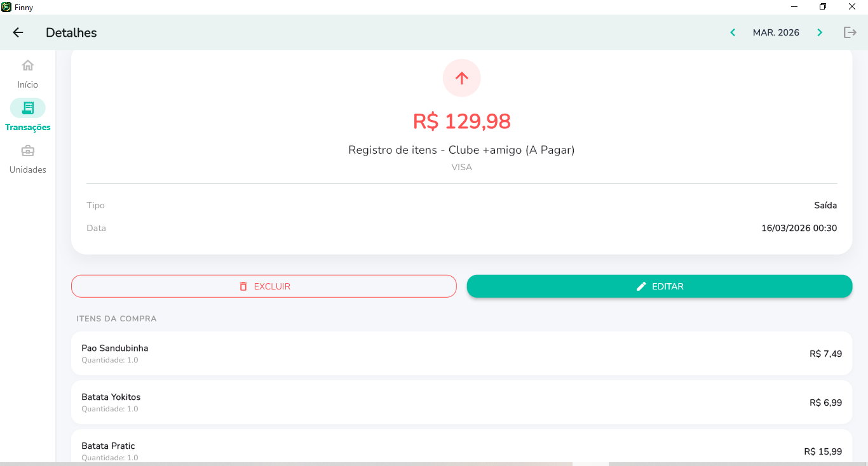The width and height of the screenshot is (868, 466).
Task: Open Unidades briefcase icon in sidebar
Action: tap(28, 151)
